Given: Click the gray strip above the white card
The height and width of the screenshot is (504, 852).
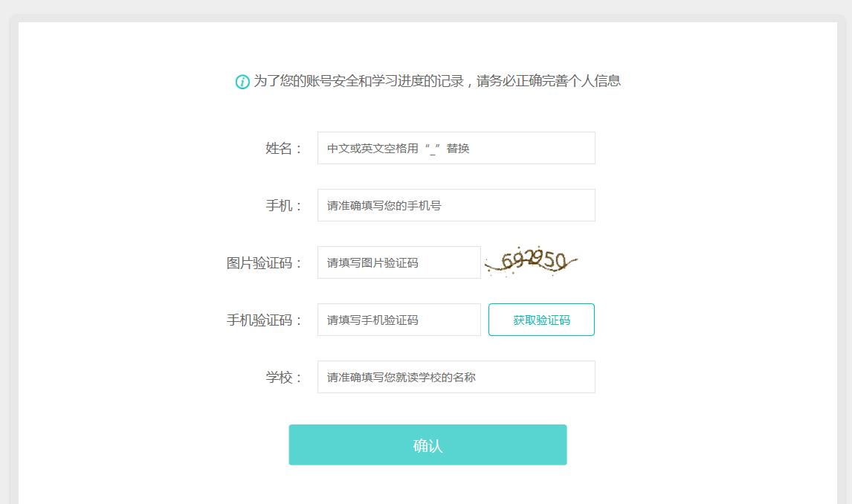Looking at the screenshot, I should pyautogui.click(x=426, y=7).
